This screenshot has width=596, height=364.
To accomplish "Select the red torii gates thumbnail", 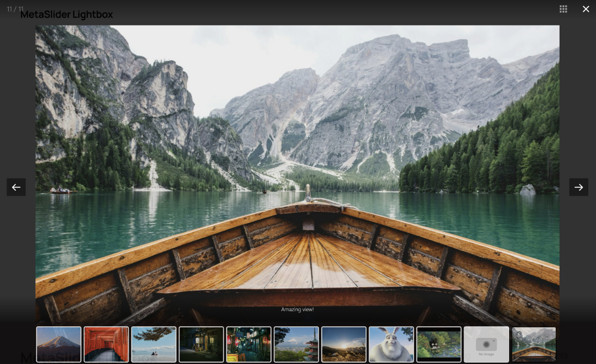I will tap(106, 344).
